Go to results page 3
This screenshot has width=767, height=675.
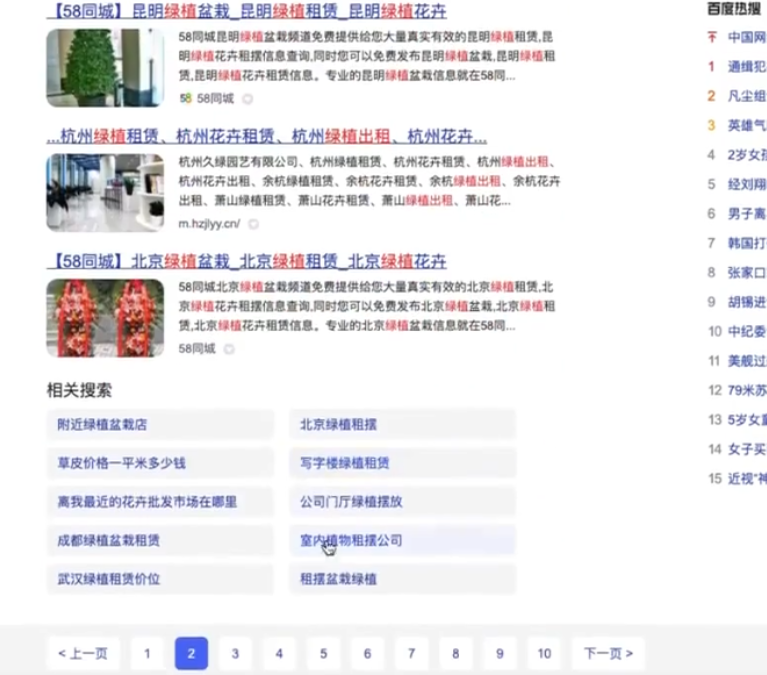[235, 653]
